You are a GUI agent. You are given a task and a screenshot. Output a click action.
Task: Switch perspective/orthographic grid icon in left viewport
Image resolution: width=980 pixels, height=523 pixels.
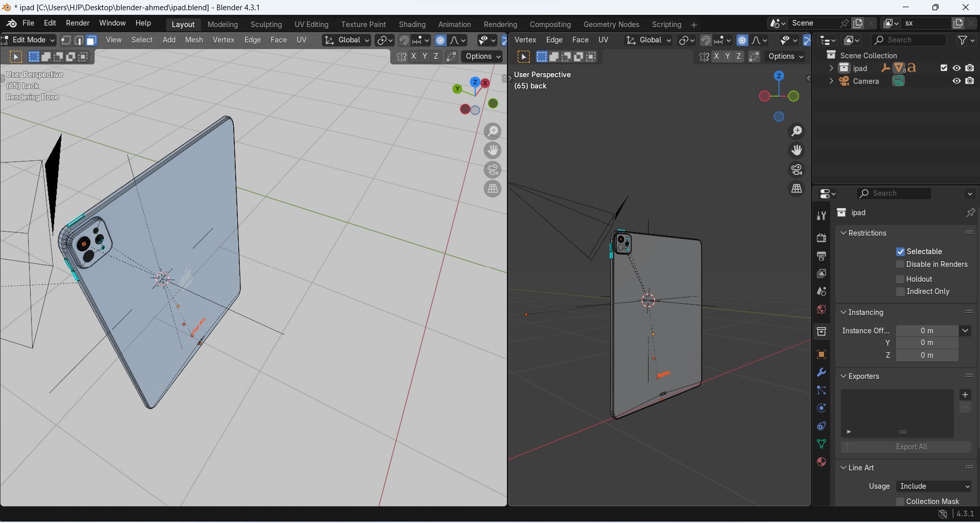(493, 189)
